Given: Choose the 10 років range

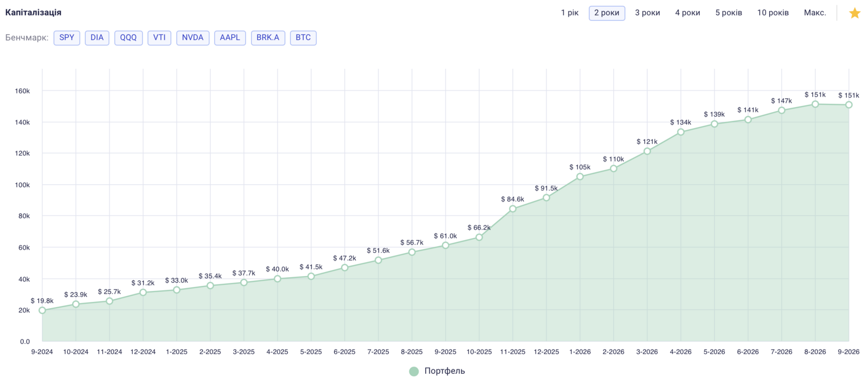Looking at the screenshot, I should point(773,13).
